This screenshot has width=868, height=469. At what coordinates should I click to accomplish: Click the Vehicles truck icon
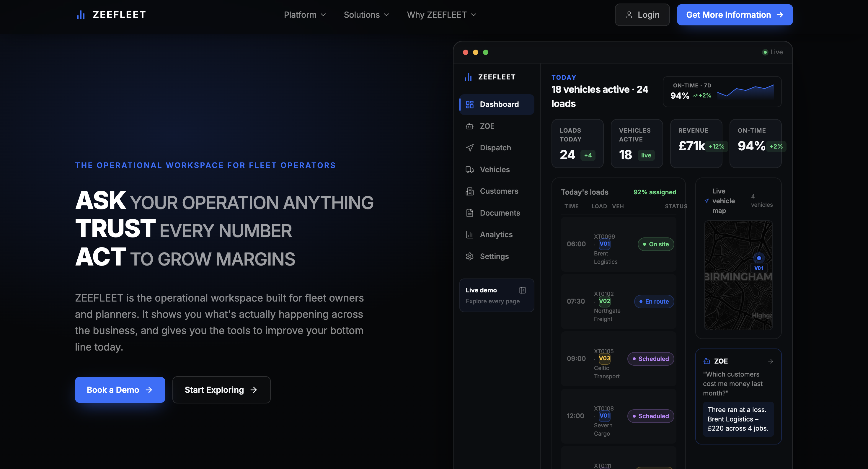point(469,170)
